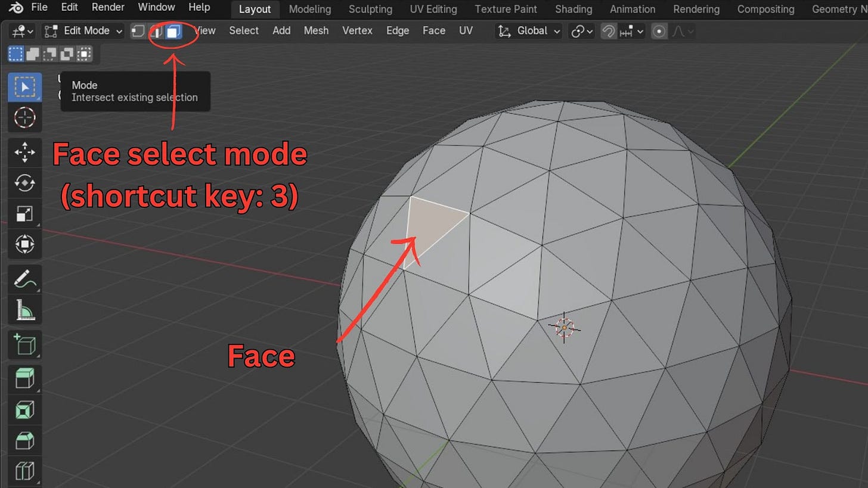Open proportional editing falloff dropdown
The width and height of the screenshot is (868, 488).
683,31
